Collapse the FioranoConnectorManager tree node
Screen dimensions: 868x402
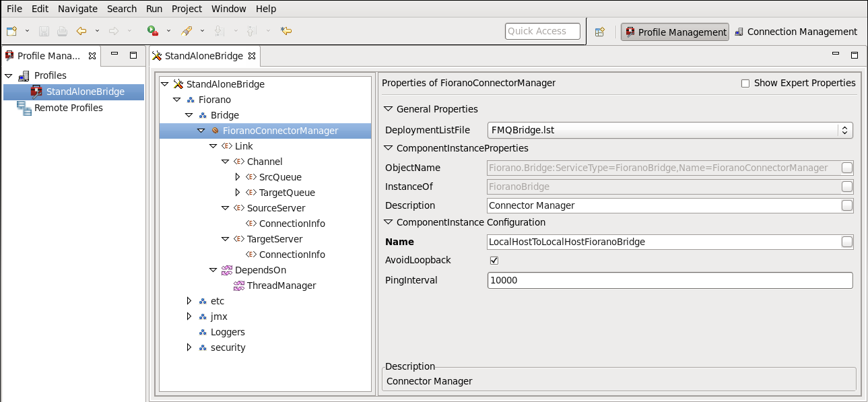[201, 131]
